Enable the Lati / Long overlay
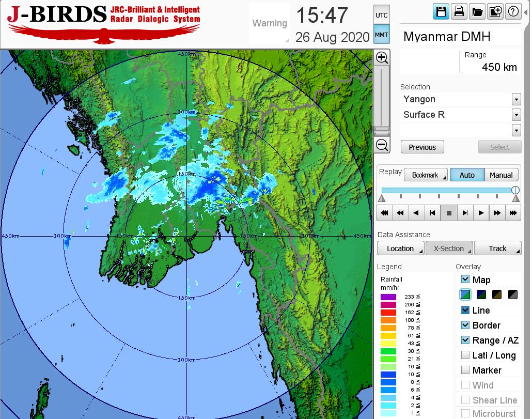Image resolution: width=532 pixels, height=419 pixels. coord(465,355)
